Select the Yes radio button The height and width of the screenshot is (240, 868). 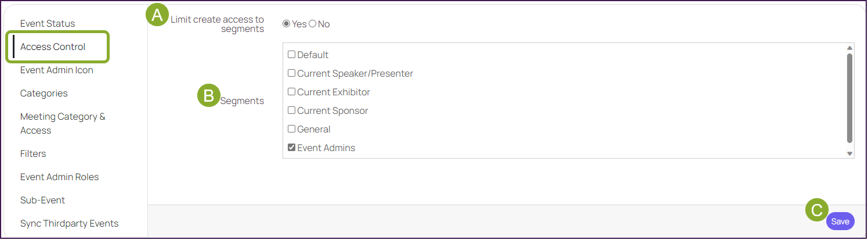pyautogui.click(x=286, y=24)
